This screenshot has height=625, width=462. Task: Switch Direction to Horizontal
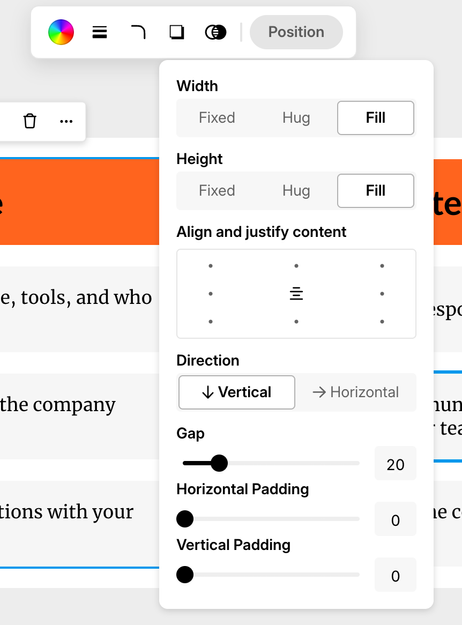356,392
